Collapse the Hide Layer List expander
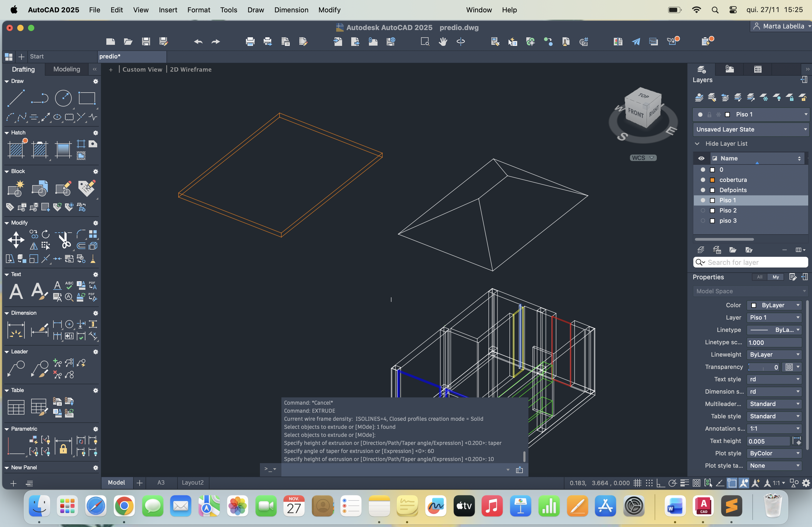The height and width of the screenshot is (527, 812). [x=697, y=144]
